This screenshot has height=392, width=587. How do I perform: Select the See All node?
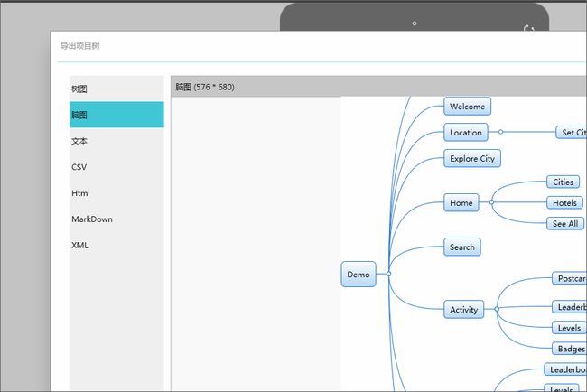[565, 224]
